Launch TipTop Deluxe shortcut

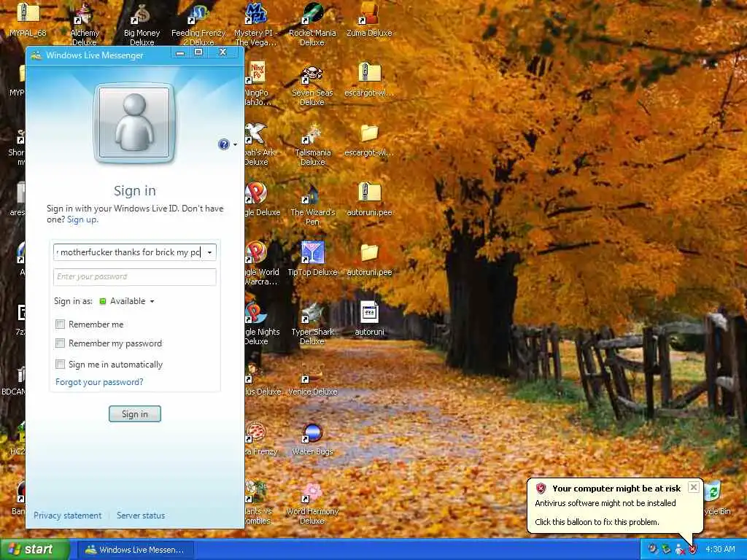tap(312, 253)
